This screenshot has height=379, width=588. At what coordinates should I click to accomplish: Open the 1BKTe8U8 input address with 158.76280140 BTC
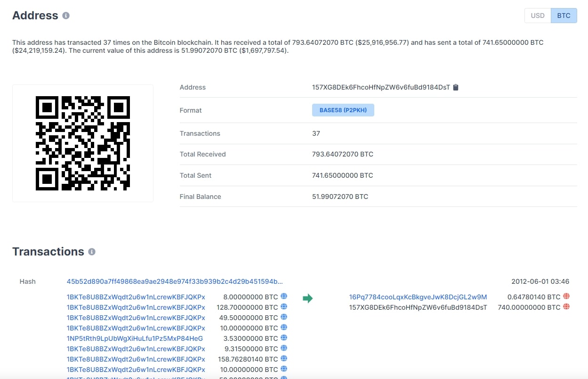click(x=136, y=359)
